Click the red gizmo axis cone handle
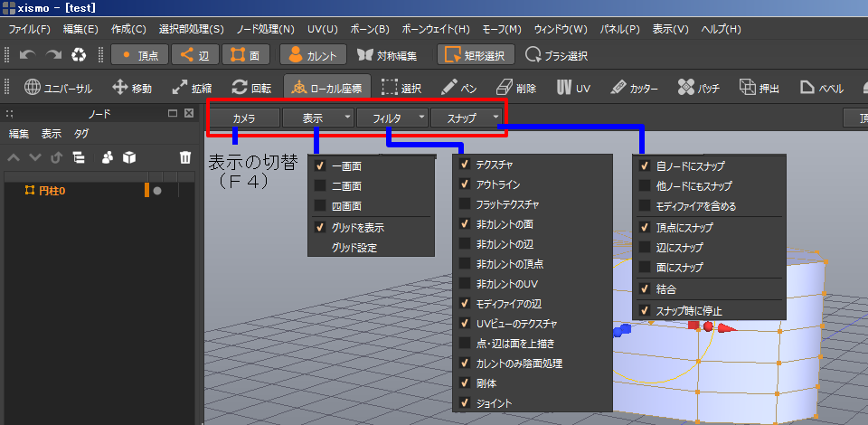This screenshot has width=868, height=425. 727,327
